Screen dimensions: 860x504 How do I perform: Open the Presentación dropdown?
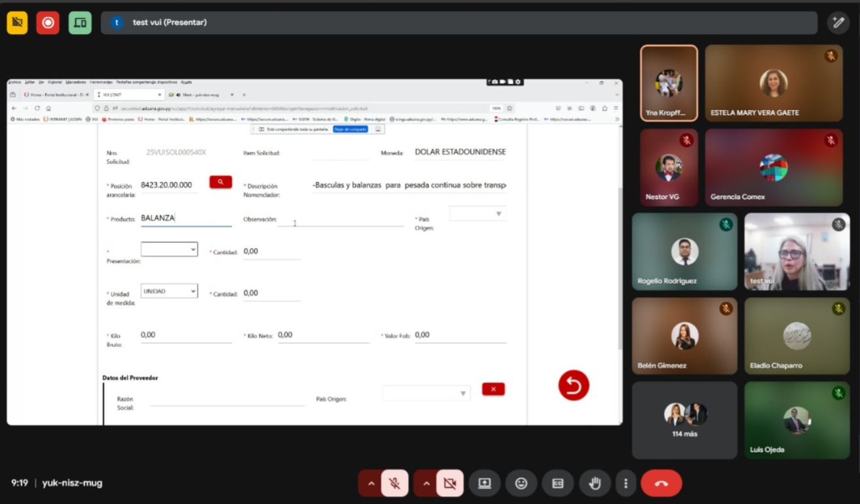169,249
